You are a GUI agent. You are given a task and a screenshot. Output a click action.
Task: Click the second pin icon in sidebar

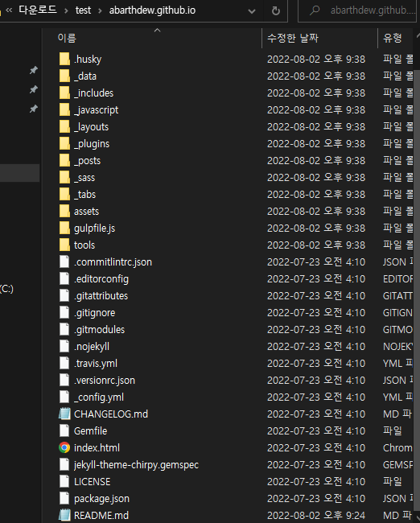[x=33, y=89]
